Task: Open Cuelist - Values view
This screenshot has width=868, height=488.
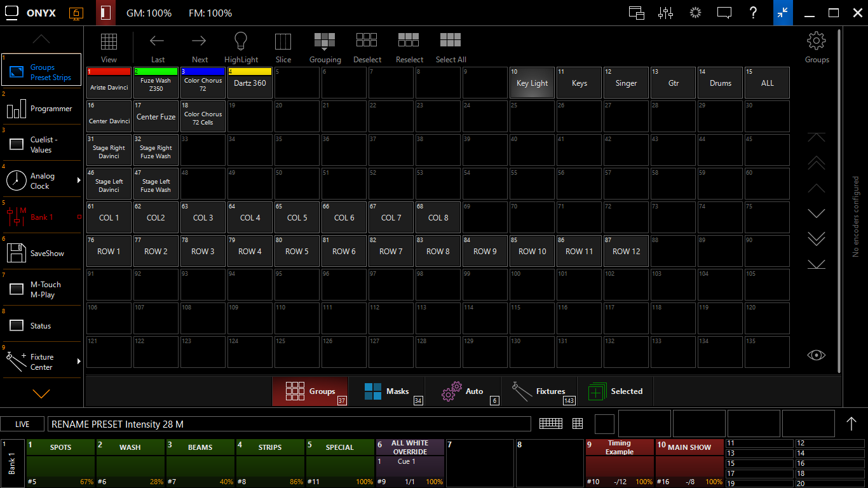Action: tap(42, 144)
